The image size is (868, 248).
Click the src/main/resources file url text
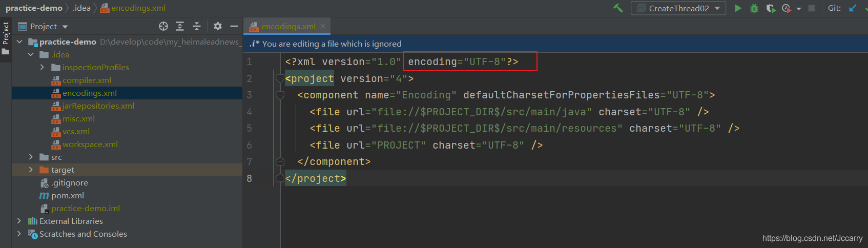tap(497, 128)
